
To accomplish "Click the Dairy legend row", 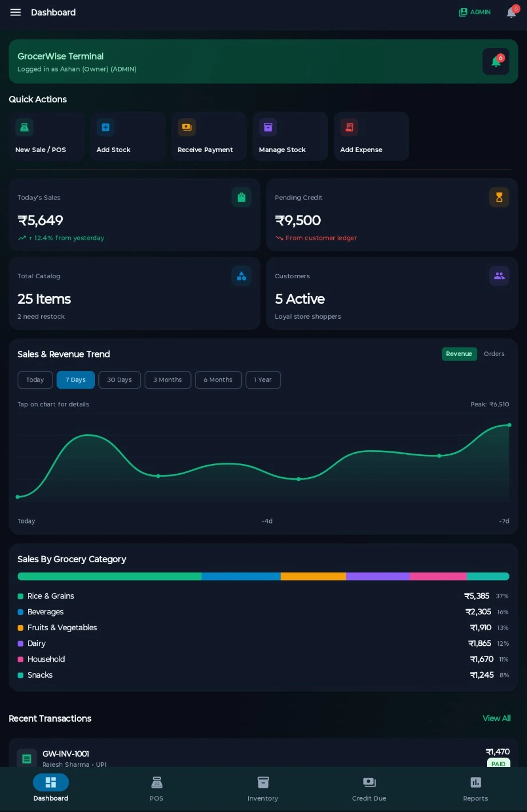I will [263, 643].
